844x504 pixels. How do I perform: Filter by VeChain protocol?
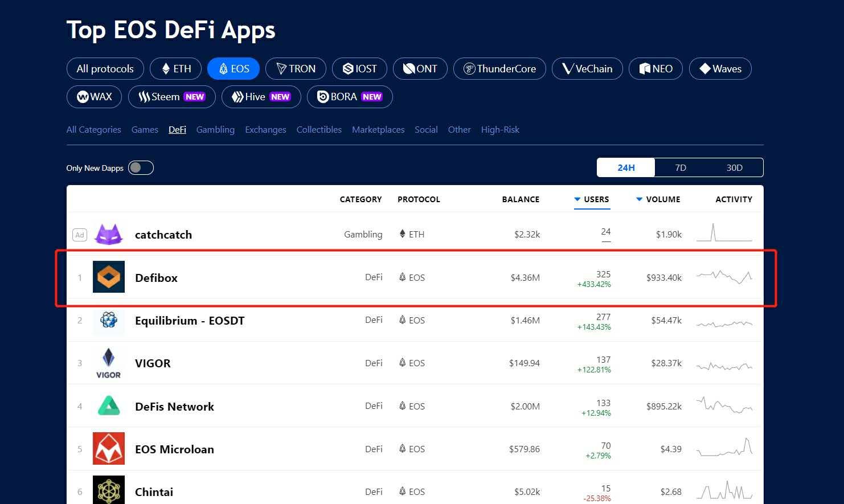(x=587, y=68)
